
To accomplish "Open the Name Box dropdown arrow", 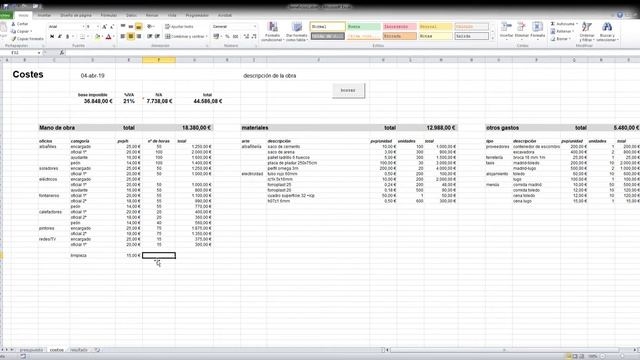I will (x=39, y=53).
